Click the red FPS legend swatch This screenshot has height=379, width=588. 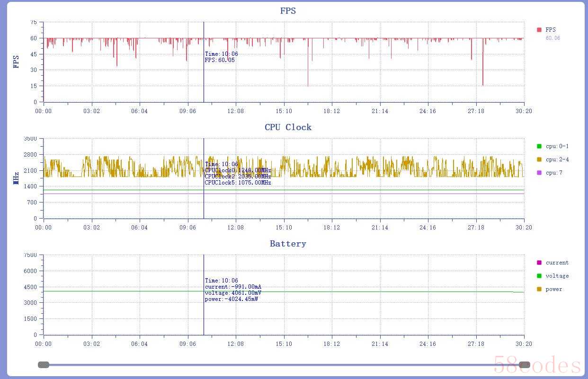tap(539, 30)
